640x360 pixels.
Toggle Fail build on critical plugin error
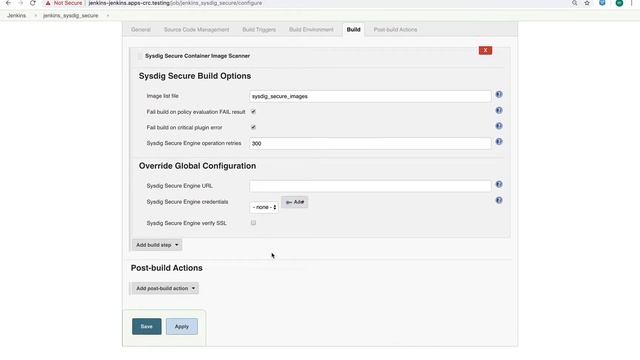click(x=253, y=127)
